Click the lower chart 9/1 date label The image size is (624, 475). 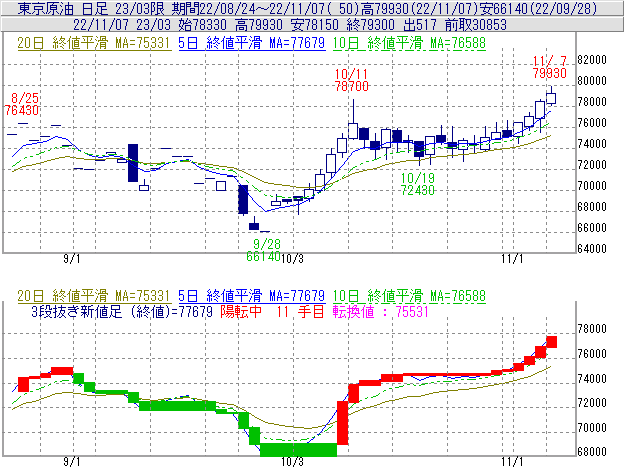[72, 461]
